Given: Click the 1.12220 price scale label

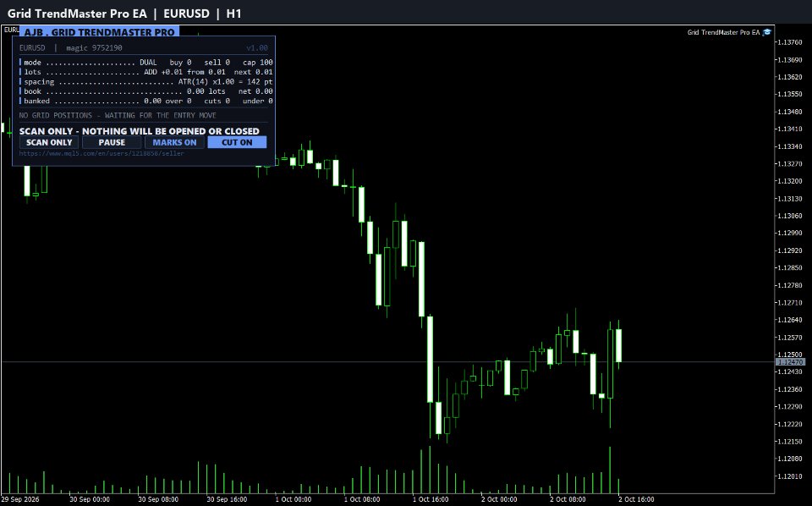Looking at the screenshot, I should (x=790, y=424).
